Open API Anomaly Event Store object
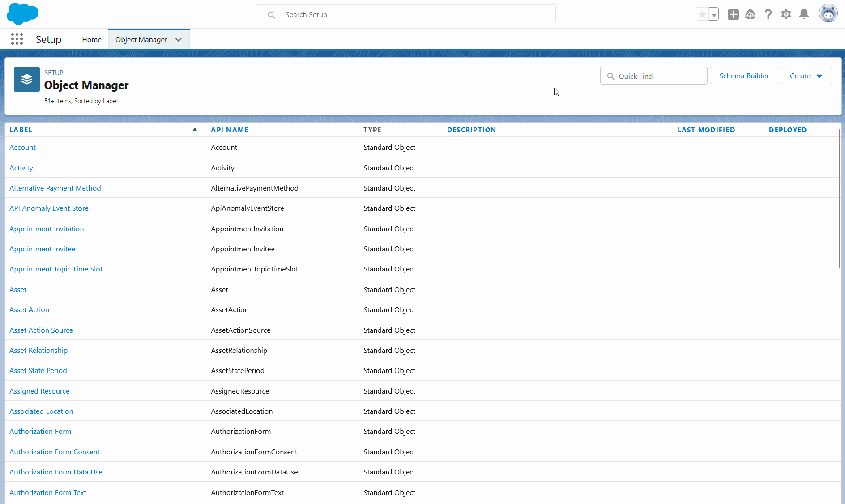Viewport: 845px width, 504px height. tap(49, 208)
